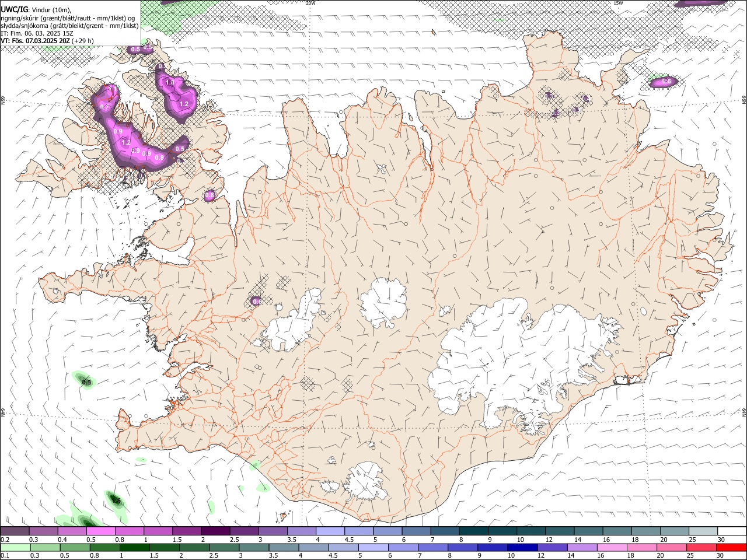Select the 0.6 precipitation label near Langjökull
Viewport: 747px width, 560px height.
256,301
